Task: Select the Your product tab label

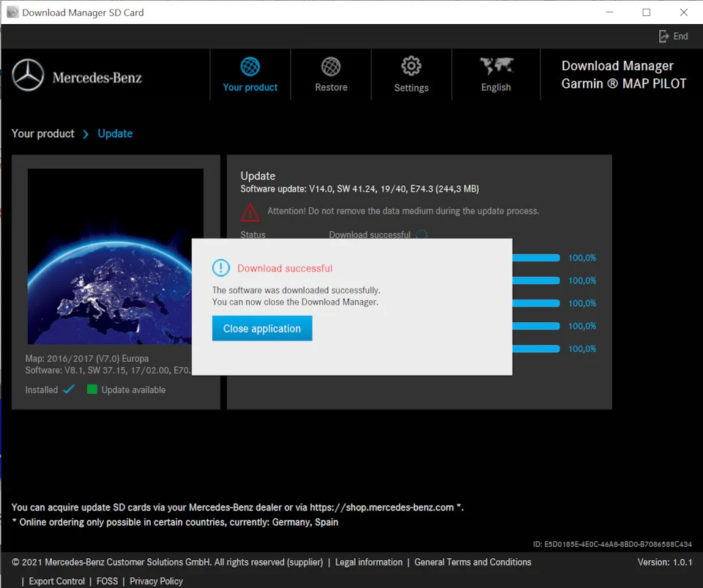Action: (x=250, y=87)
